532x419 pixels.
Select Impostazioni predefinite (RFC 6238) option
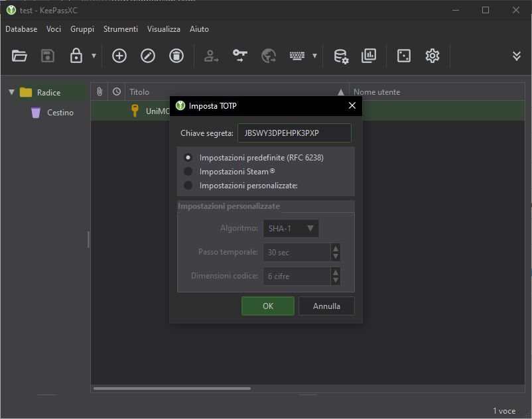pyautogui.click(x=188, y=158)
